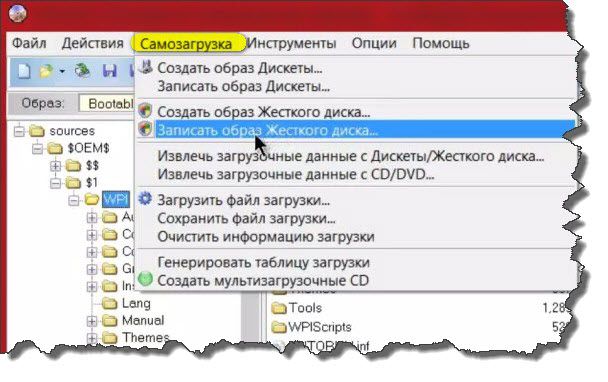
Task: Select the WPIScripts folder in file list
Action: 320,327
